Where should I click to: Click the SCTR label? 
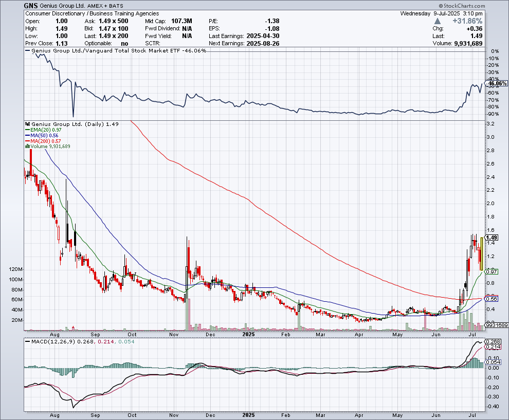coord(152,44)
